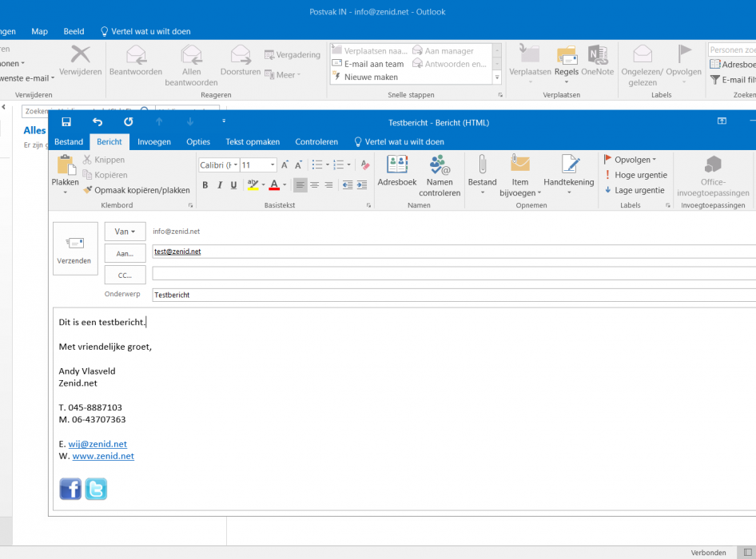The width and height of the screenshot is (756, 559).
Task: Apply the red font color
Action: [274, 185]
